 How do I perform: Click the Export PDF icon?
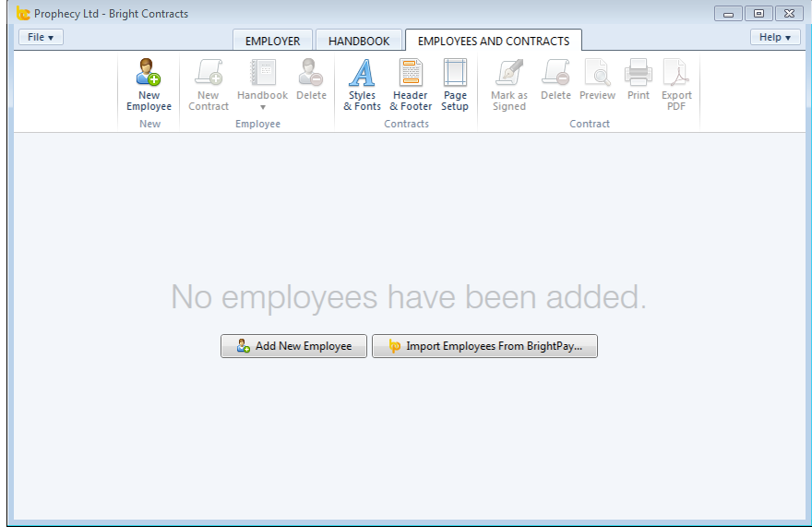676,85
